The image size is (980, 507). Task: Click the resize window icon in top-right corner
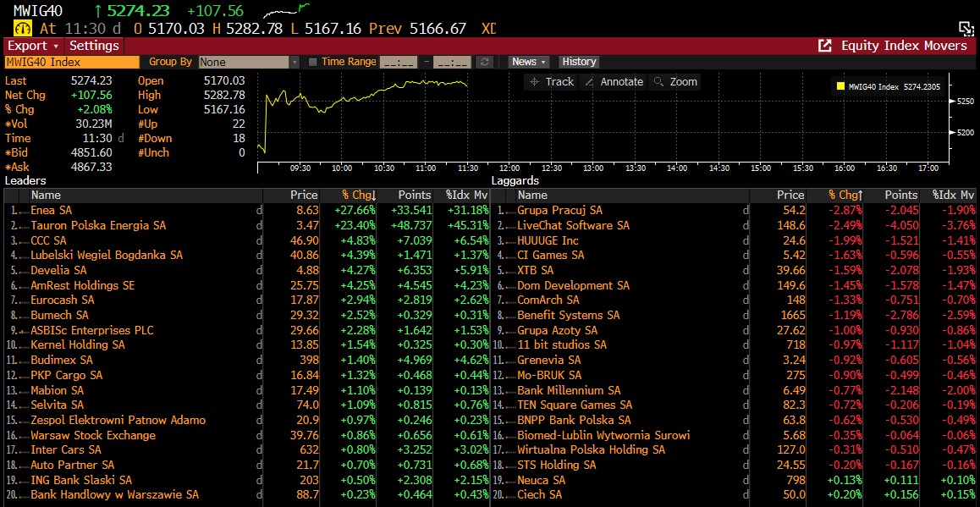click(x=966, y=28)
